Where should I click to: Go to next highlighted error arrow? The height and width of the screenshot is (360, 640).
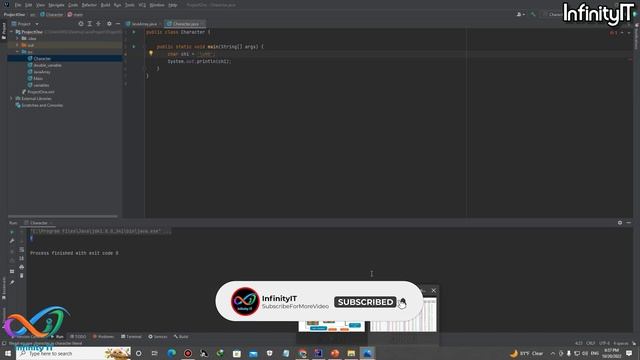pyautogui.click(x=629, y=33)
